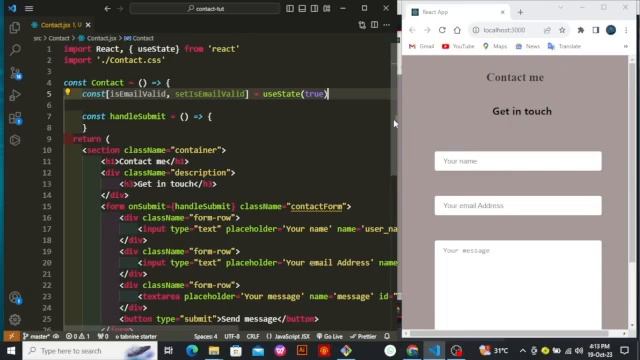
Task: Open the Extensions view
Action: tap(15, 118)
